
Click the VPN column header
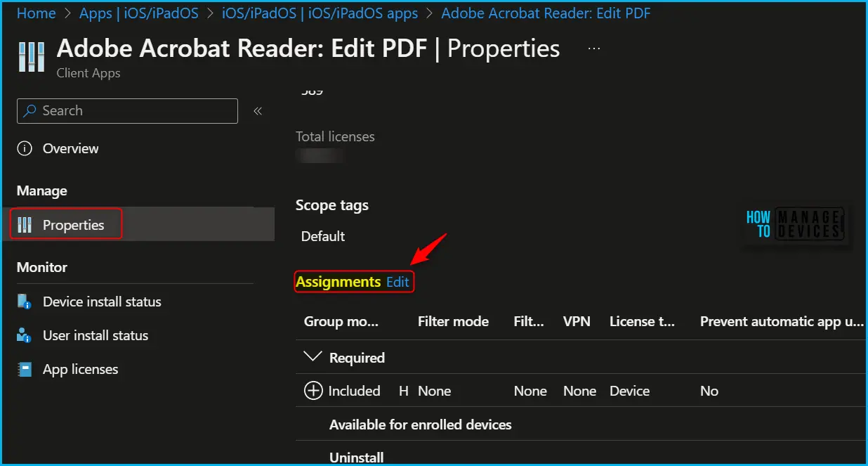tap(577, 322)
